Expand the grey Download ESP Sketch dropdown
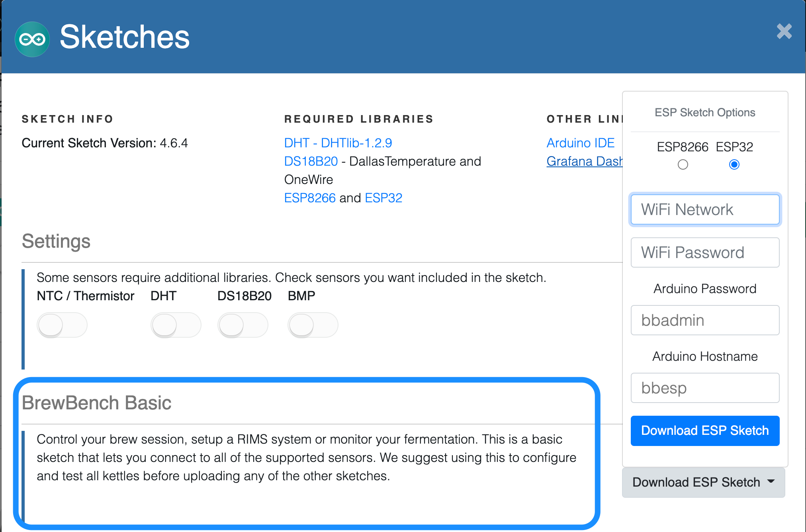The image size is (806, 532). click(x=703, y=482)
